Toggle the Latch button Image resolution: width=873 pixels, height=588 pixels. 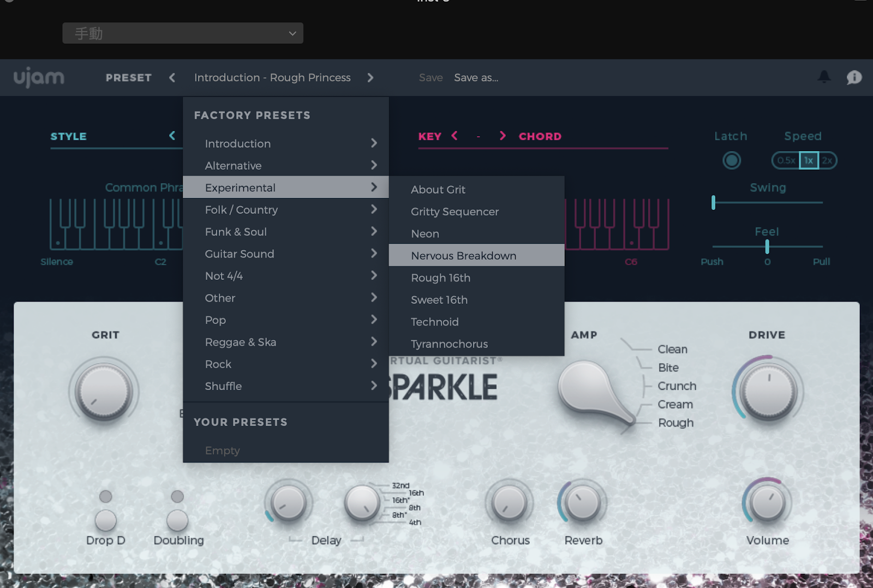coord(731,160)
